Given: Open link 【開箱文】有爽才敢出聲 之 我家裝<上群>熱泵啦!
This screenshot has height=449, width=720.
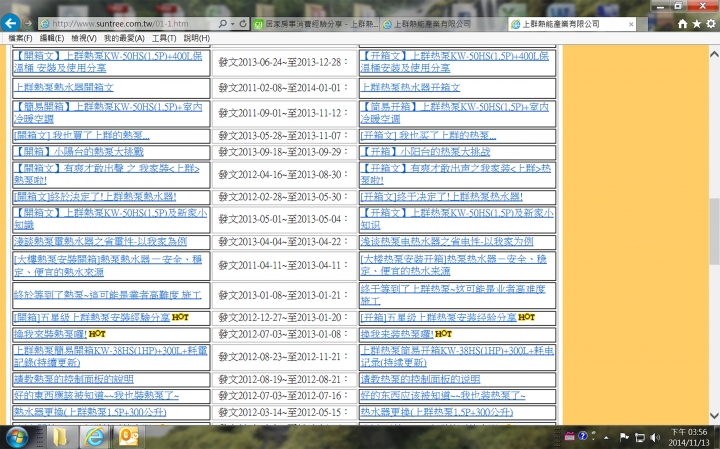Looking at the screenshot, I should [107, 174].
